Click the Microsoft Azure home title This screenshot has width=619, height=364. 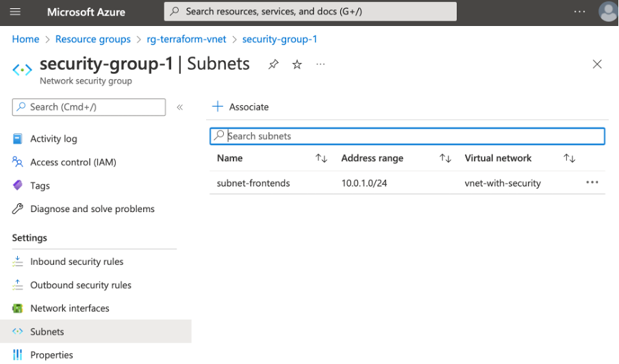(x=86, y=12)
